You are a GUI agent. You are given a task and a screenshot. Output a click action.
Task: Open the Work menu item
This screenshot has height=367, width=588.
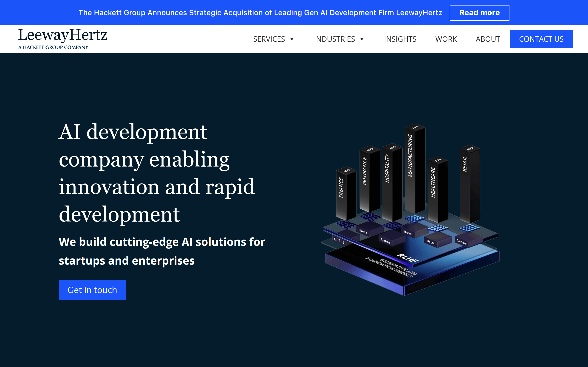(446, 39)
